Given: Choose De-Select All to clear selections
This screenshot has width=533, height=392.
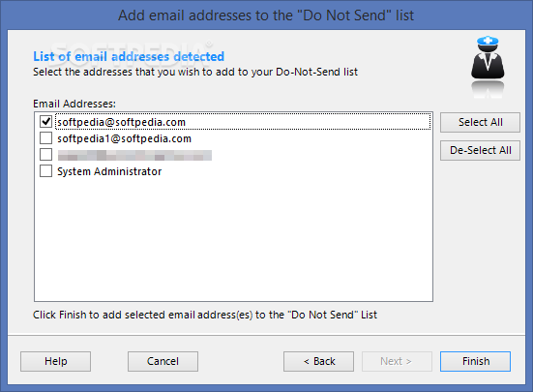Looking at the screenshot, I should pyautogui.click(x=480, y=150).
